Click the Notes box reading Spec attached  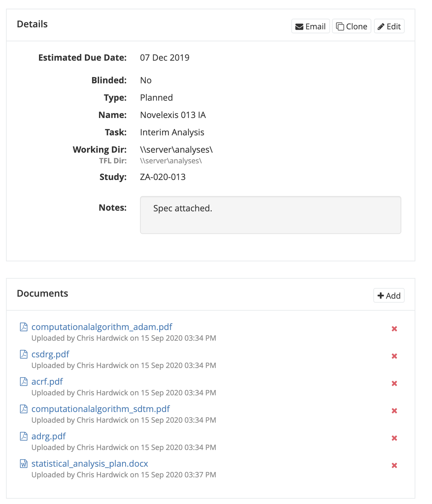pyautogui.click(x=270, y=215)
